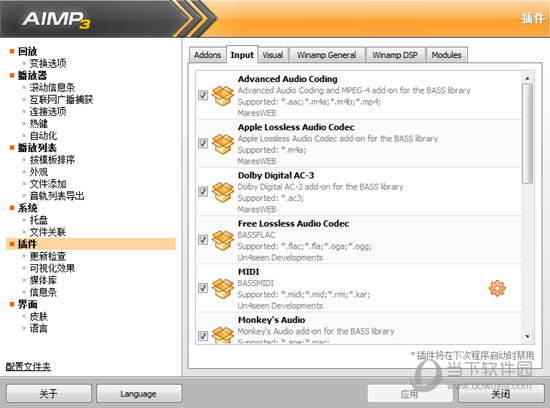
Task: Click the plugin list scroll down arrow
Action: pos(527,337)
